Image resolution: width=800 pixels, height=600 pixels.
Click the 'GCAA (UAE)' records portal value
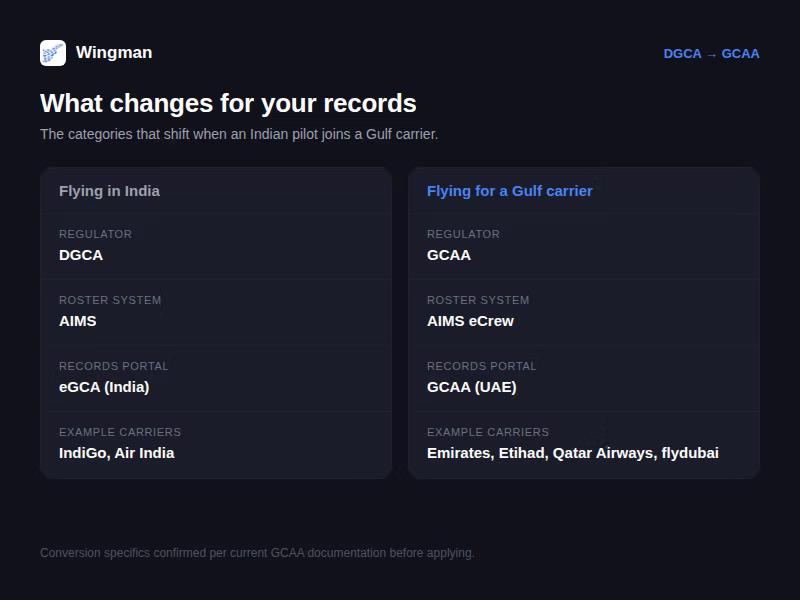click(x=471, y=387)
